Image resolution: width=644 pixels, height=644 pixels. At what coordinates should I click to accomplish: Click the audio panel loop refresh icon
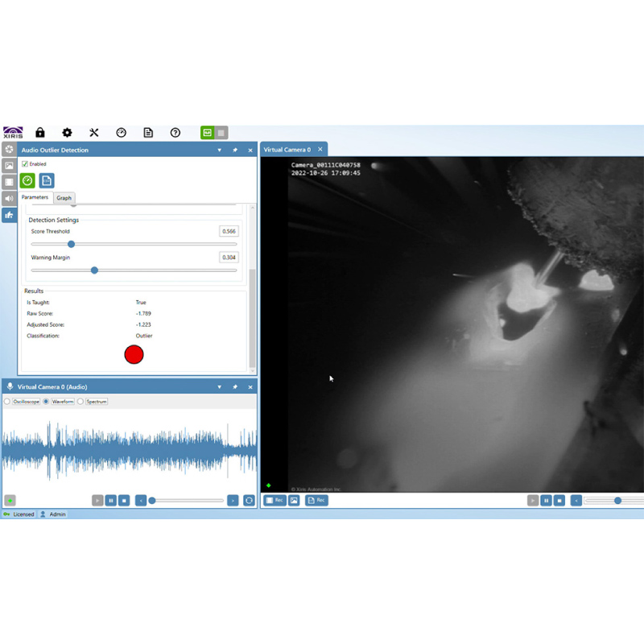pyautogui.click(x=249, y=500)
